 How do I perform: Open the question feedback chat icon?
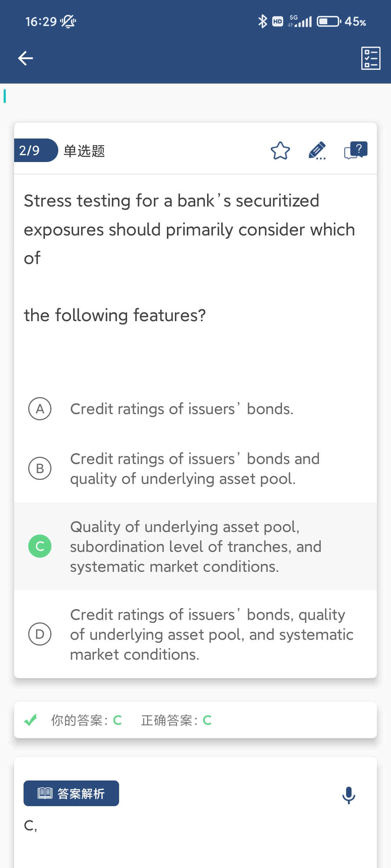pos(356,150)
